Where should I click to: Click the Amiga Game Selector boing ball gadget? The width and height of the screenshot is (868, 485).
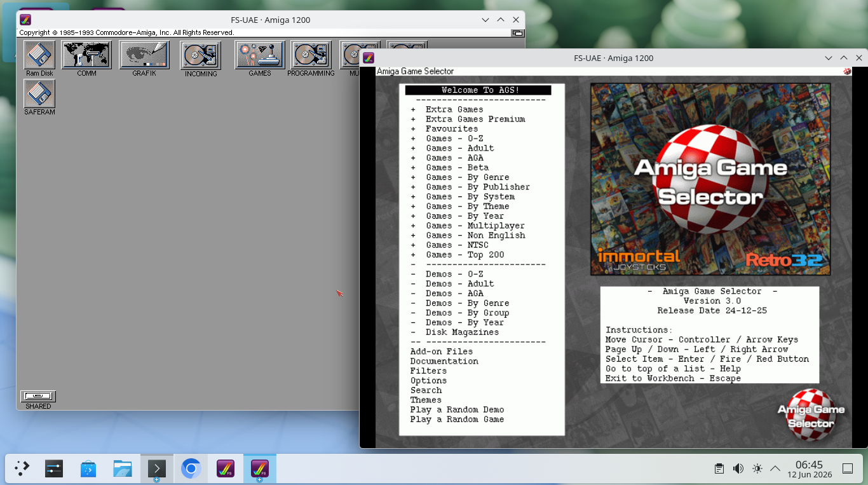coord(847,71)
